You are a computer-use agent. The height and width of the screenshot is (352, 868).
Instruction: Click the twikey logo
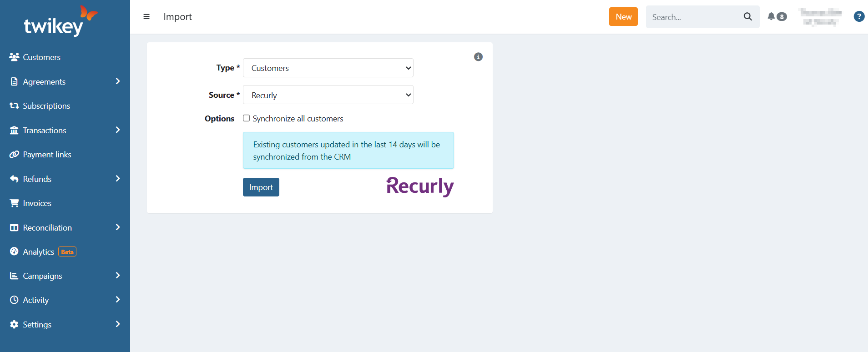pos(60,22)
